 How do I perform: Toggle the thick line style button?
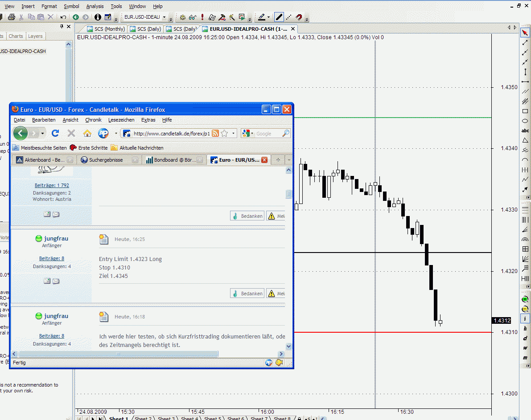(279, 17)
